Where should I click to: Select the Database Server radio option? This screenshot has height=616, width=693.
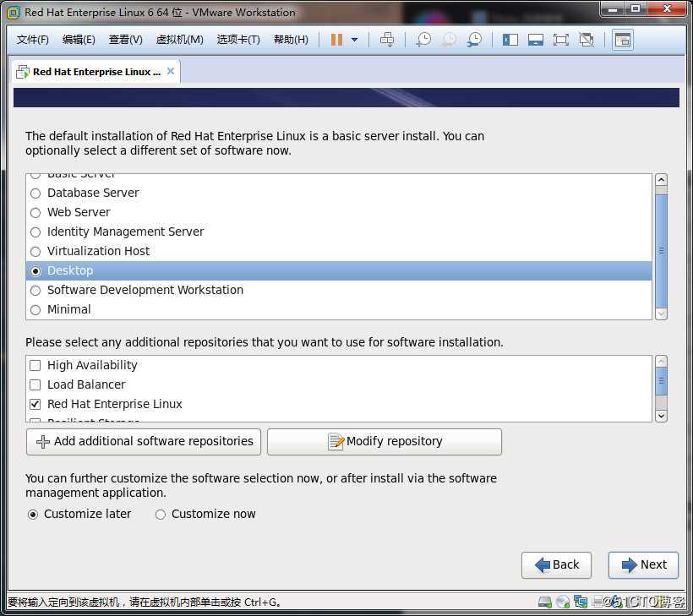click(35, 194)
